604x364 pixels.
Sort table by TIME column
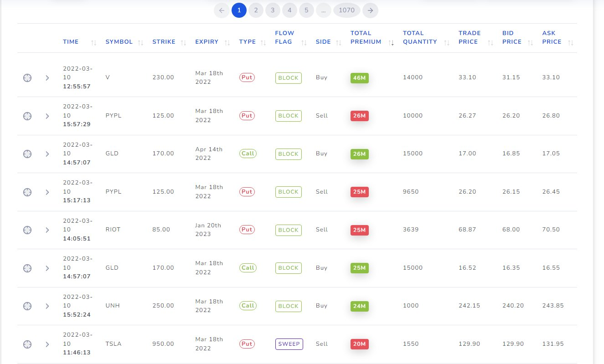93,42
